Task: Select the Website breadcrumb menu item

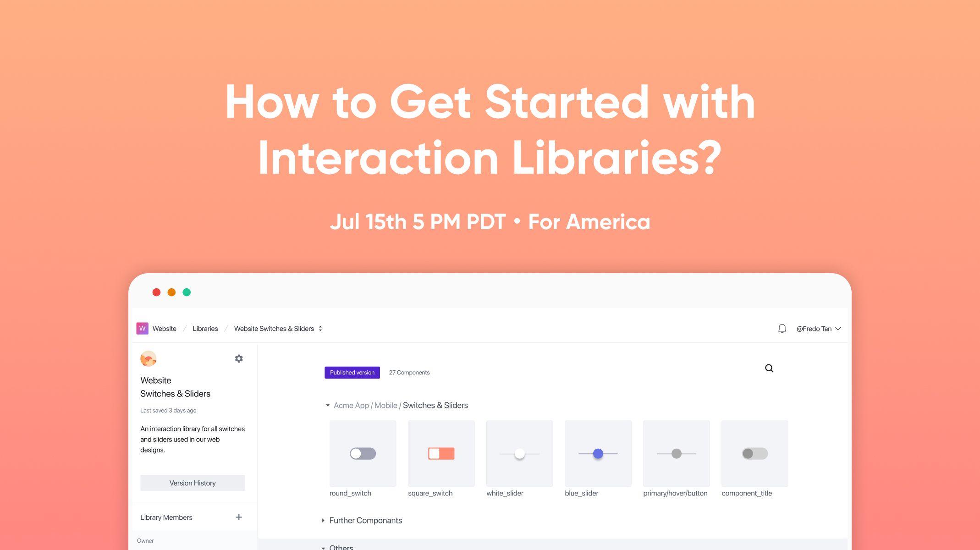Action: (164, 329)
